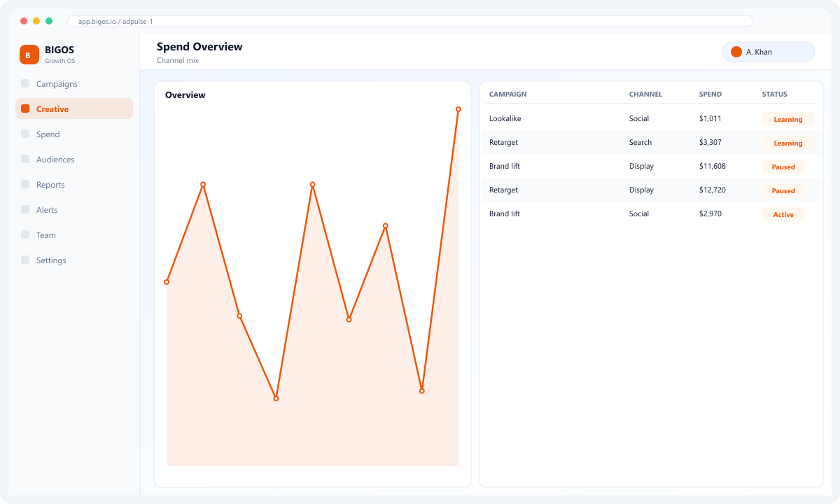Image resolution: width=840 pixels, height=504 pixels.
Task: Click the Social channel in Lookalike row
Action: coord(639,118)
